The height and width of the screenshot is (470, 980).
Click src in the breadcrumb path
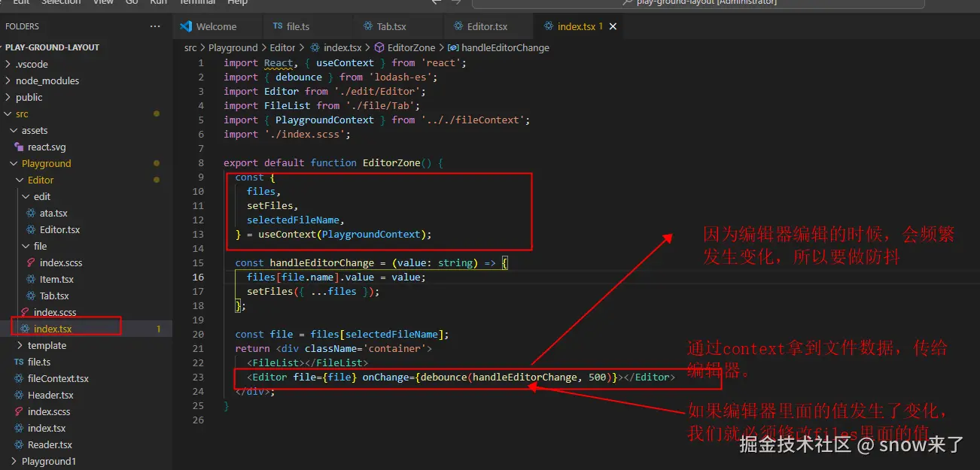pos(190,47)
